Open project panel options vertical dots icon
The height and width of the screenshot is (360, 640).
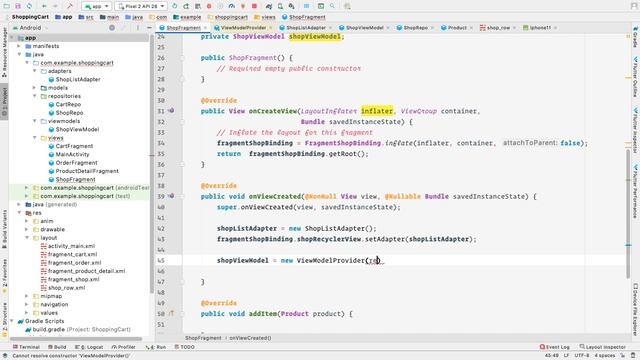[x=138, y=28]
